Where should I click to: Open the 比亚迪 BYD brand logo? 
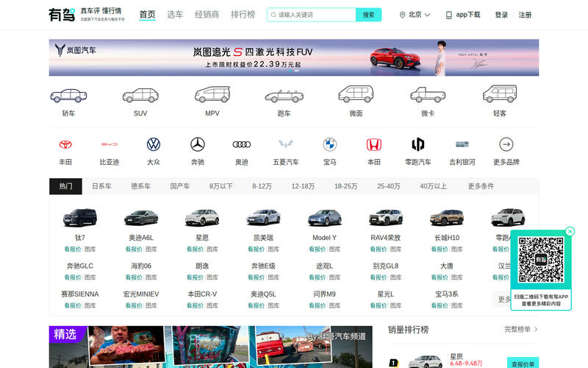coord(110,144)
